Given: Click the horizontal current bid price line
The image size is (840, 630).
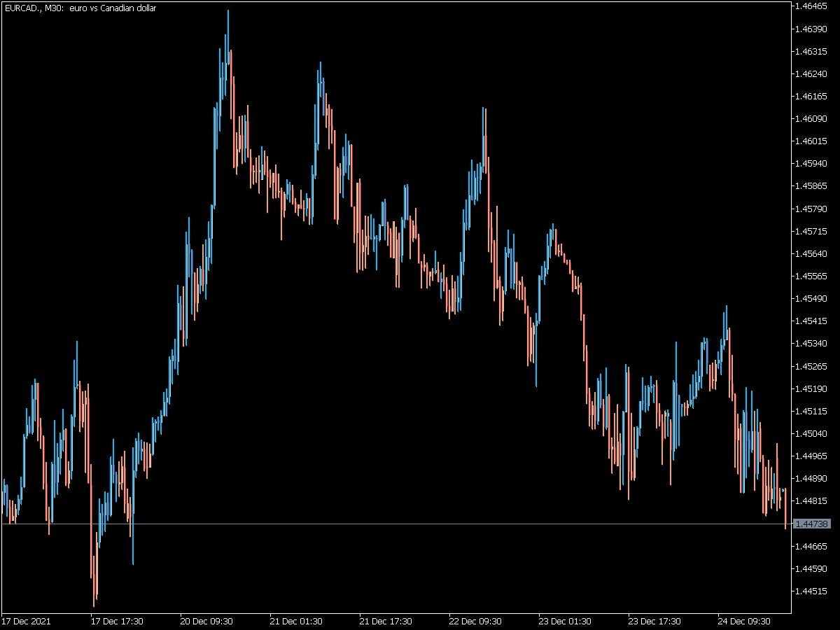Looking at the screenshot, I should point(395,524).
